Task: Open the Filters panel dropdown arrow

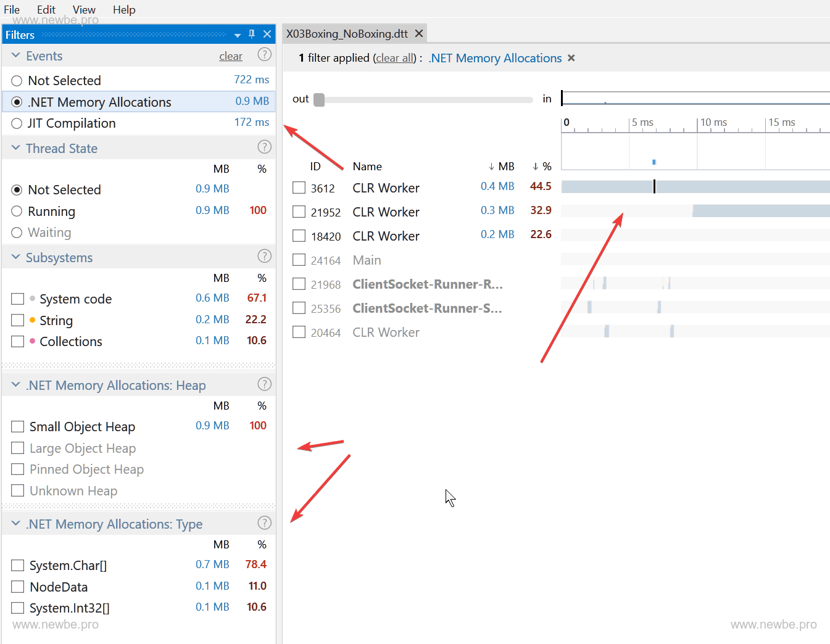Action: point(238,35)
